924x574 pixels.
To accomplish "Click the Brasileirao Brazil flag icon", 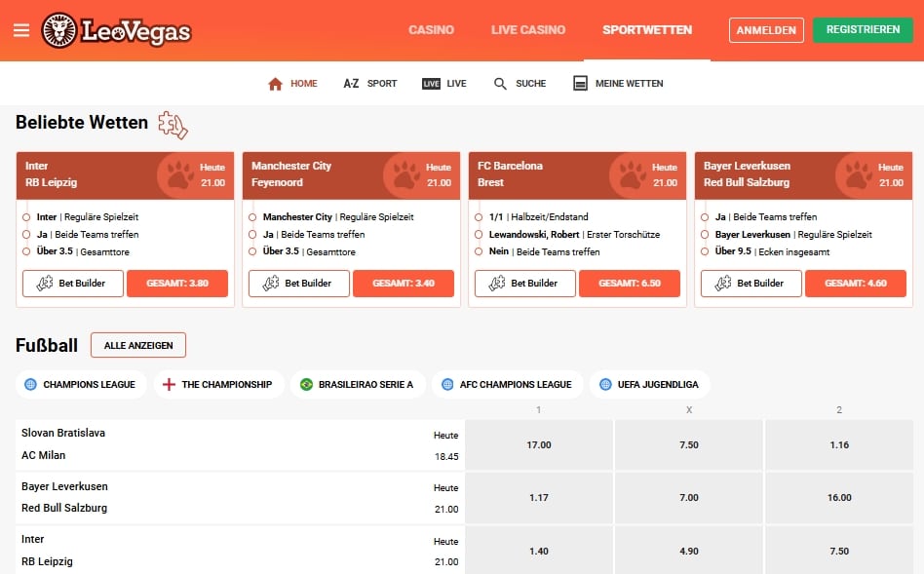I will tap(306, 384).
